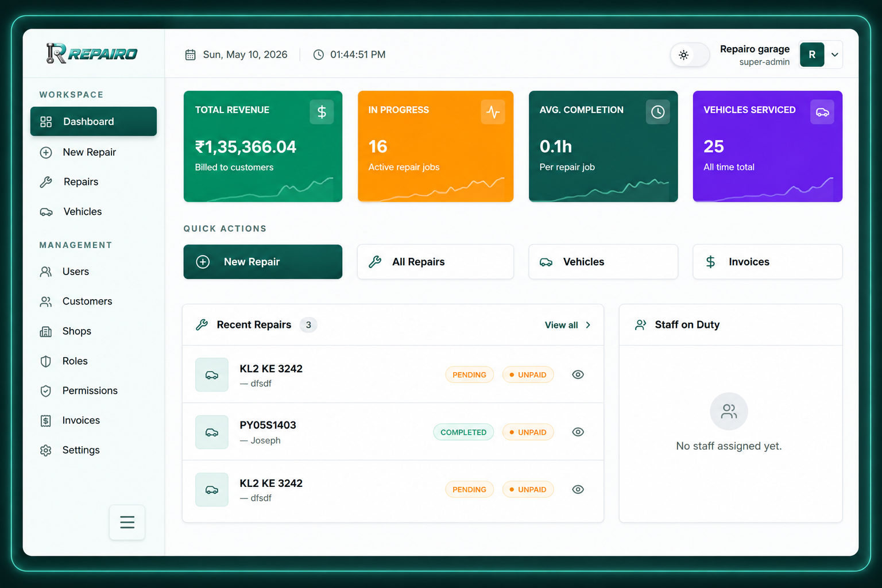Click the Repairo garage account name
This screenshot has height=588, width=882.
pyautogui.click(x=755, y=49)
